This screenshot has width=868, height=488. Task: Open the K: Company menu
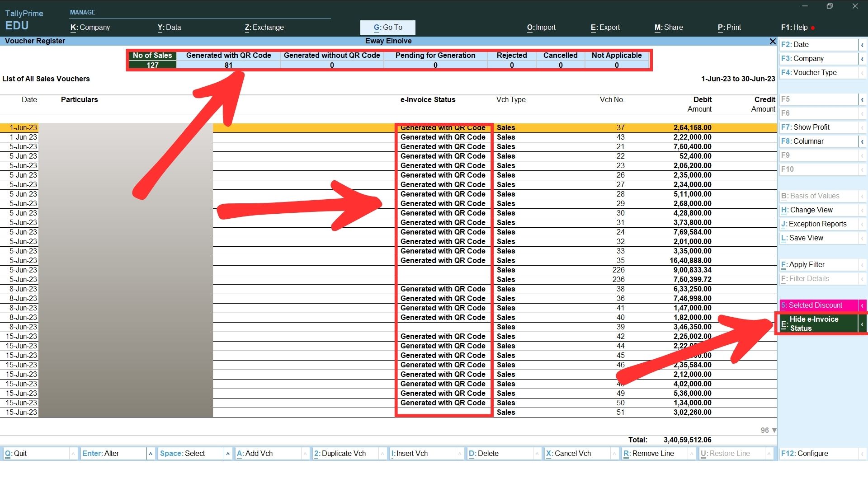90,28
